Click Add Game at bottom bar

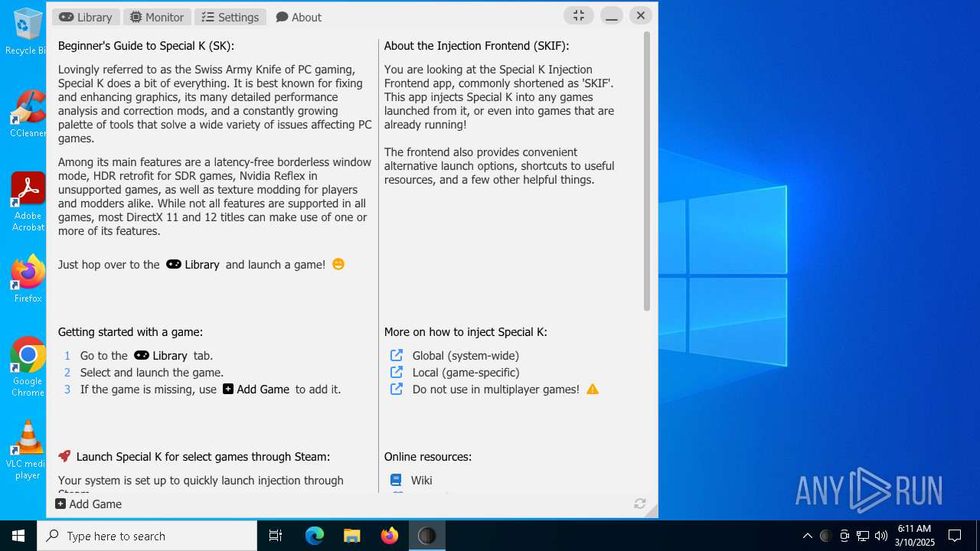tap(89, 504)
